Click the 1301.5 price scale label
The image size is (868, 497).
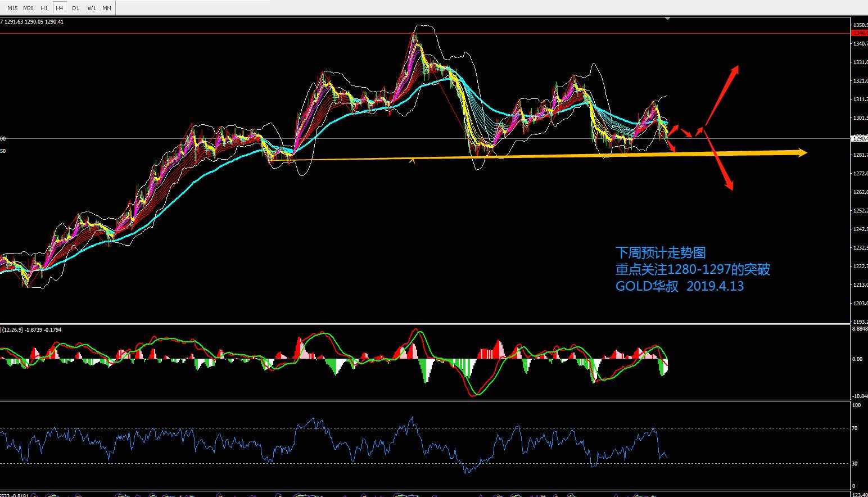click(x=860, y=118)
